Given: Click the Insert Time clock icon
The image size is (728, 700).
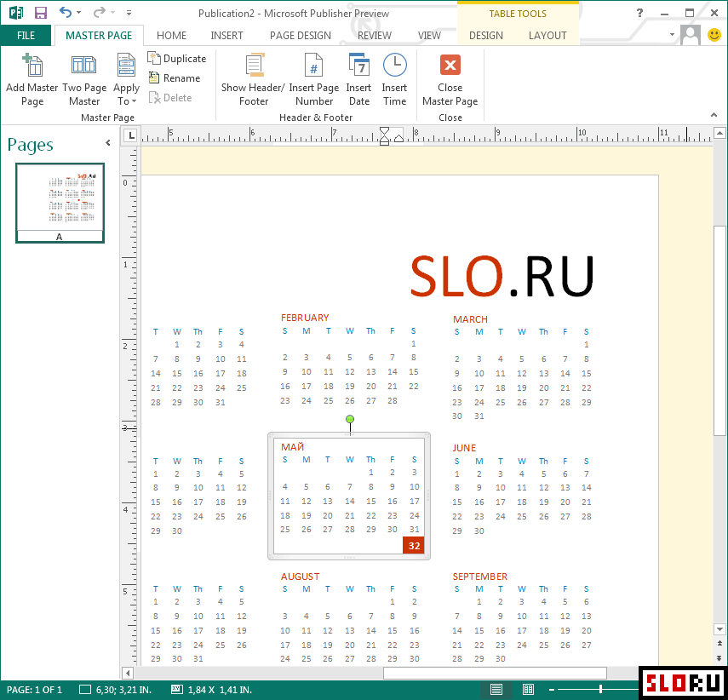Looking at the screenshot, I should tap(394, 65).
